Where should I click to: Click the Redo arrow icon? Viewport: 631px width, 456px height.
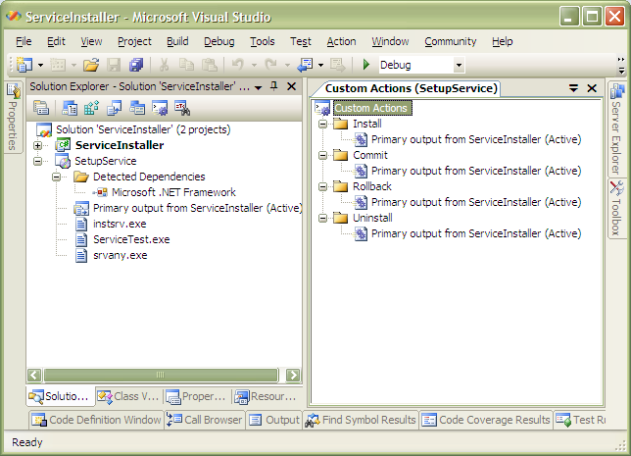click(270, 65)
